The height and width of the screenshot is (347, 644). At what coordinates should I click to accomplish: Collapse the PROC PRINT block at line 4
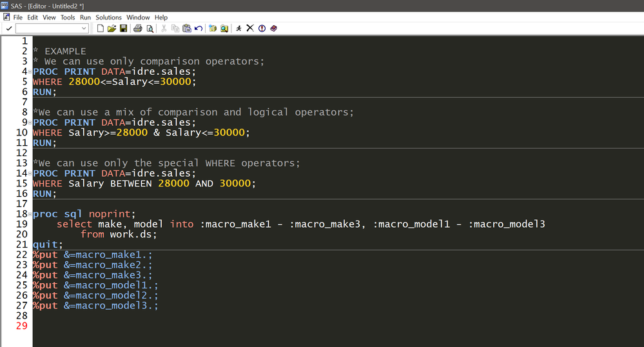(30, 72)
